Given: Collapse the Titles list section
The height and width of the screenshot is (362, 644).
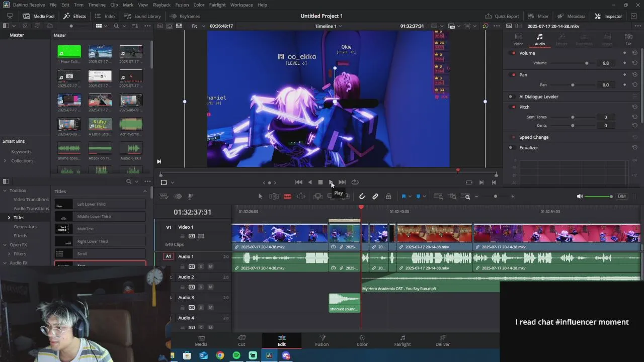Looking at the screenshot, I should 145,192.
